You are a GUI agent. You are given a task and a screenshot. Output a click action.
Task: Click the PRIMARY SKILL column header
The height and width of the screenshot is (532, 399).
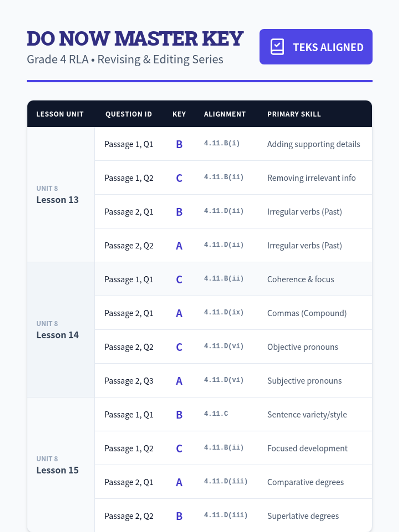tap(294, 114)
